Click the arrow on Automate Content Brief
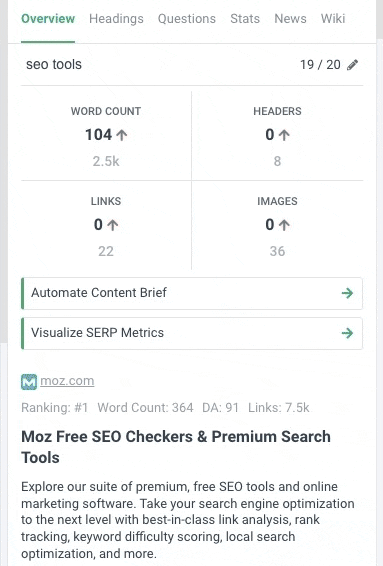The width and height of the screenshot is (383, 566). tap(347, 293)
